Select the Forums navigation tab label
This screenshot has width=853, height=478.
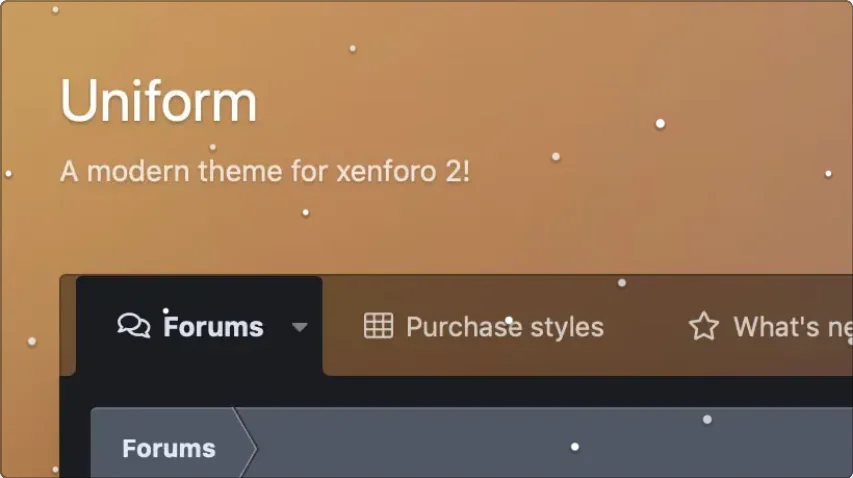point(213,326)
